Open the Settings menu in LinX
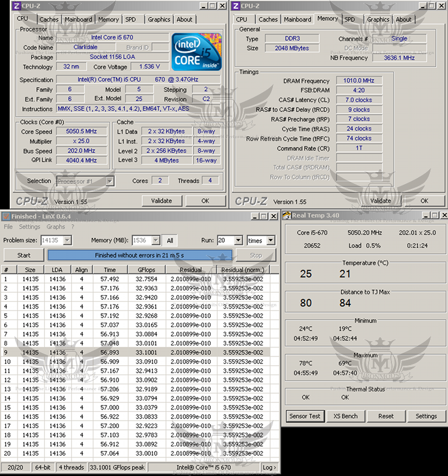Image resolution: width=448 pixels, height=476 pixels. pos(29,227)
